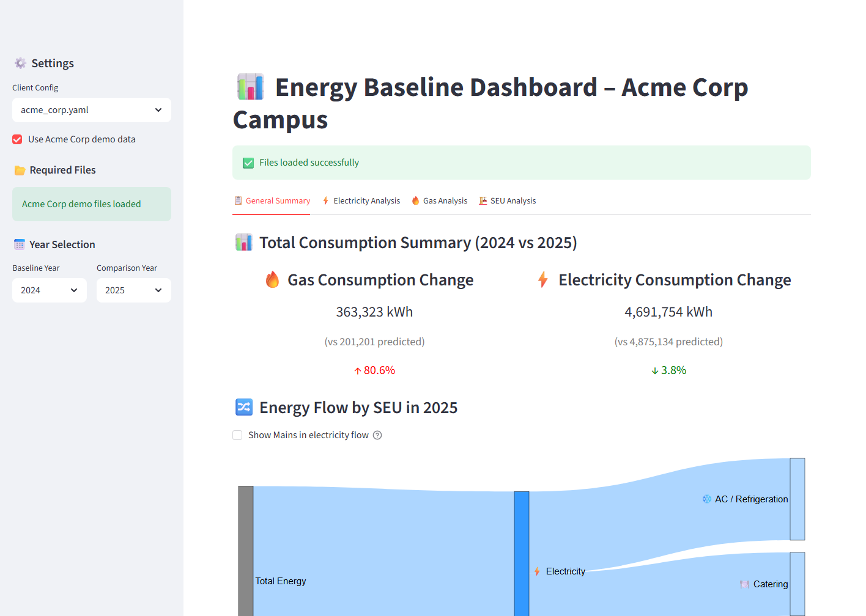
Task: Toggle Use Acme Corp demo data checkbox
Action: click(x=17, y=139)
